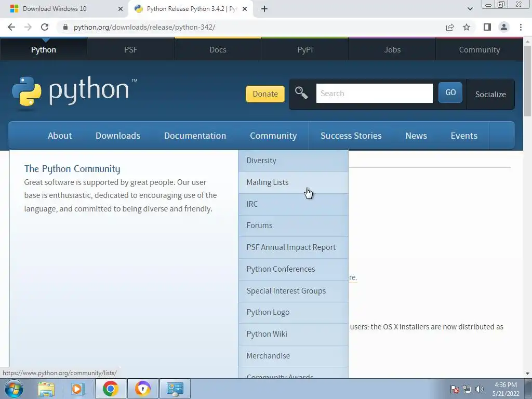Open the PSF top-bar tab

[130, 50]
